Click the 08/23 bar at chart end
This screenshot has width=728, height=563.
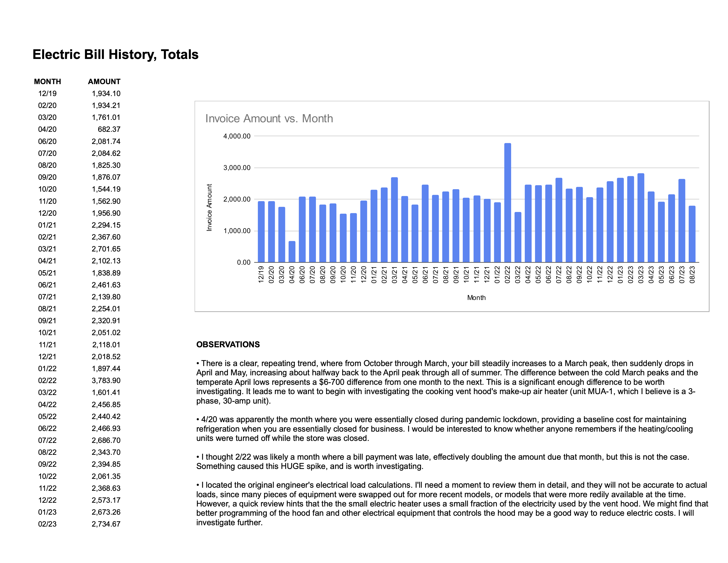tap(692, 234)
